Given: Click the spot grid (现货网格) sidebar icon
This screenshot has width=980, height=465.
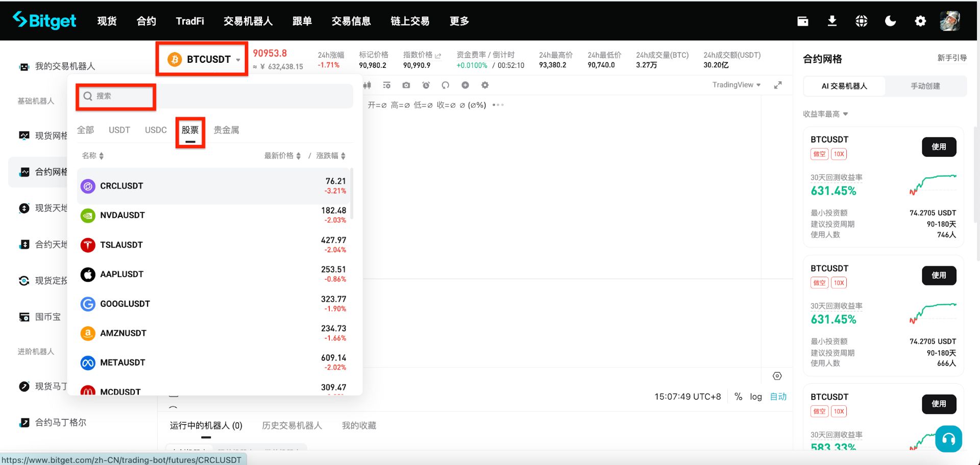Looking at the screenshot, I should point(24,136).
